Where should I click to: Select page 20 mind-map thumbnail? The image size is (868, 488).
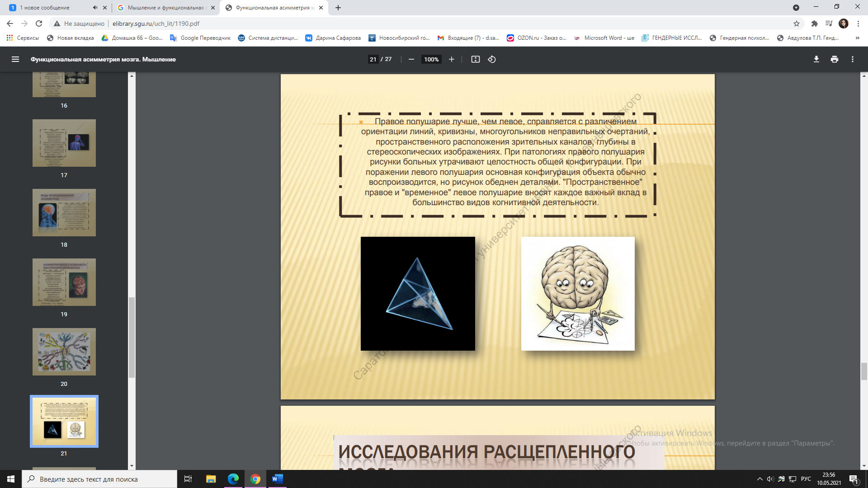[x=64, y=352]
